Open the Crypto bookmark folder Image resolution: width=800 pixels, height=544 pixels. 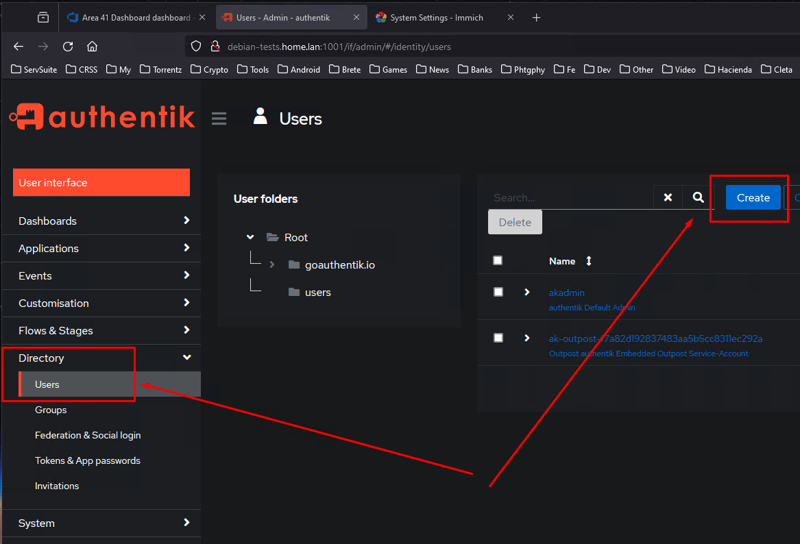coord(209,69)
